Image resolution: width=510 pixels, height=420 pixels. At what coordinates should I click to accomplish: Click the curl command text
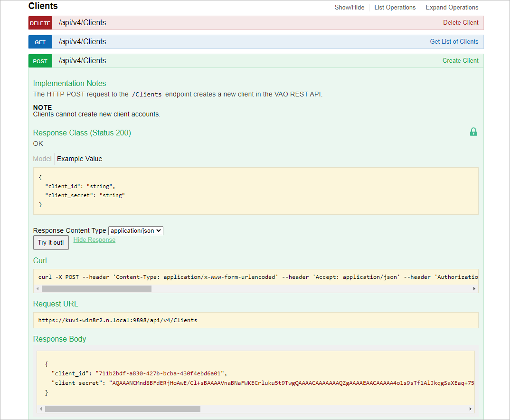[258, 277]
